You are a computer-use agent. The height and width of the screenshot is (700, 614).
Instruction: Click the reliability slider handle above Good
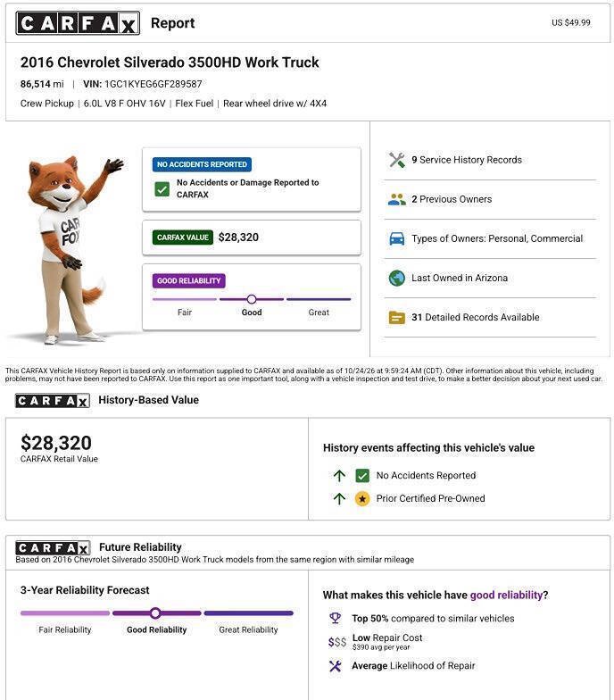pos(252,299)
